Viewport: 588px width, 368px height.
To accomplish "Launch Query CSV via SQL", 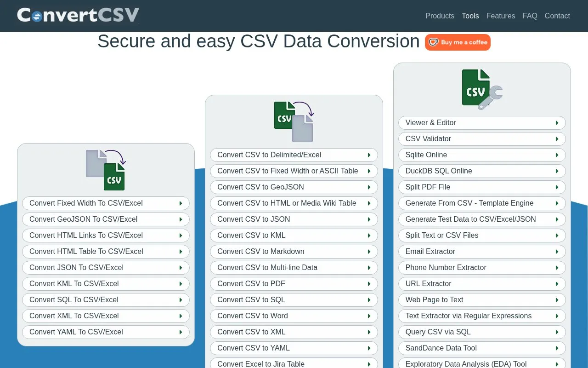I will tap(482, 332).
